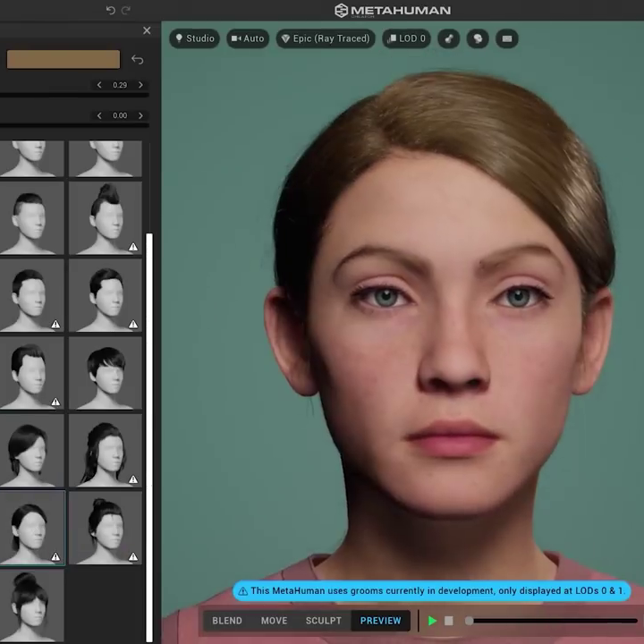This screenshot has width=644, height=644.
Task: Stop the preview animation
Action: [449, 621]
